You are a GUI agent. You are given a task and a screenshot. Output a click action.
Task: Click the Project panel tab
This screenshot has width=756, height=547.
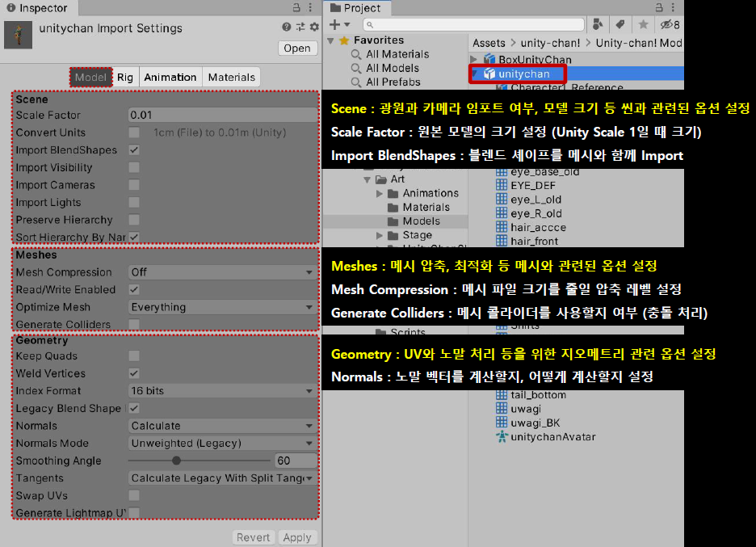[x=356, y=8]
